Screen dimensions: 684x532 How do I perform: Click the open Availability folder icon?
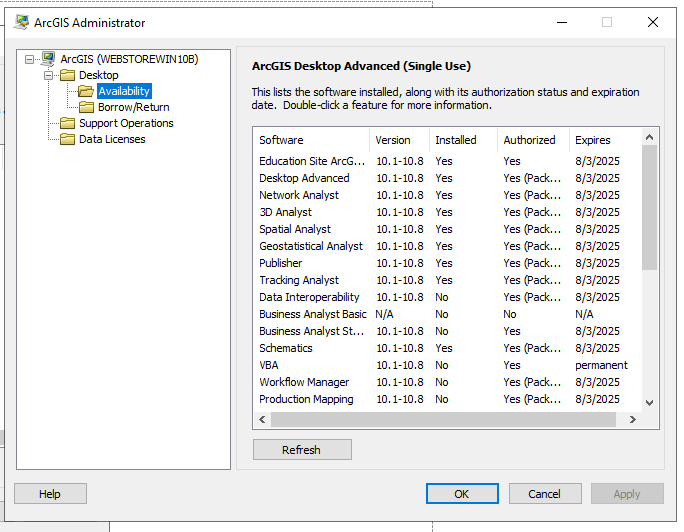(x=86, y=91)
